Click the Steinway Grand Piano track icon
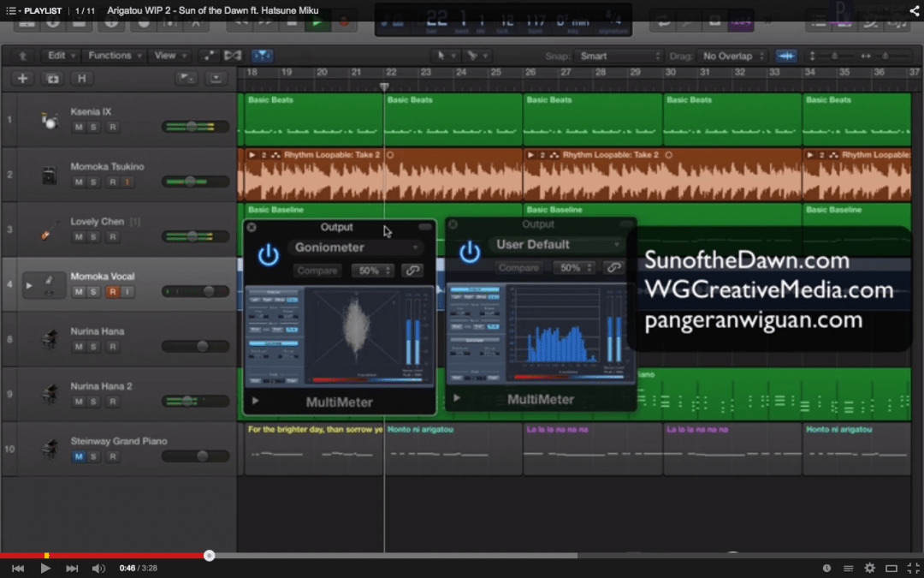Image resolution: width=924 pixels, height=578 pixels. pos(49,449)
